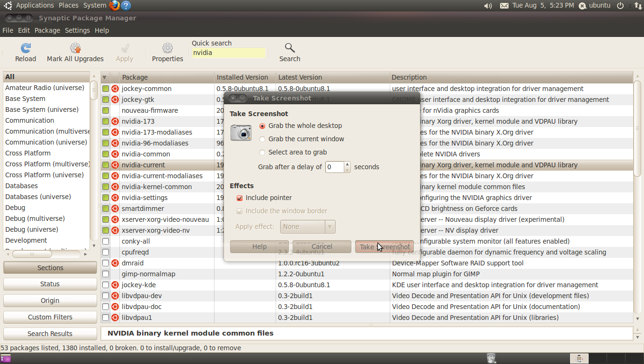Click the Sections filter button

pyautogui.click(x=50, y=268)
